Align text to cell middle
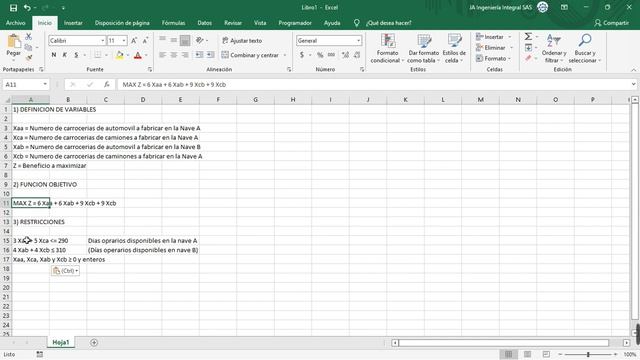The height and width of the screenshot is (360, 640). 174,40
